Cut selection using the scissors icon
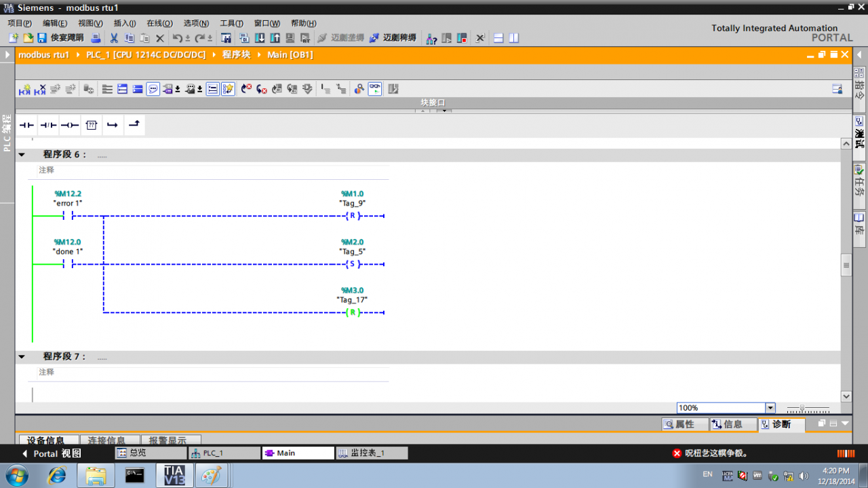The height and width of the screenshot is (488, 868). click(114, 38)
